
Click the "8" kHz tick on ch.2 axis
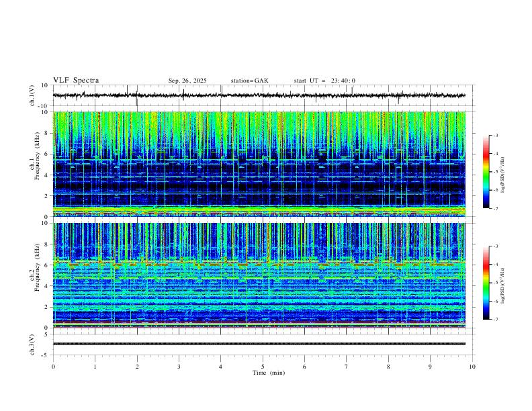click(x=47, y=244)
